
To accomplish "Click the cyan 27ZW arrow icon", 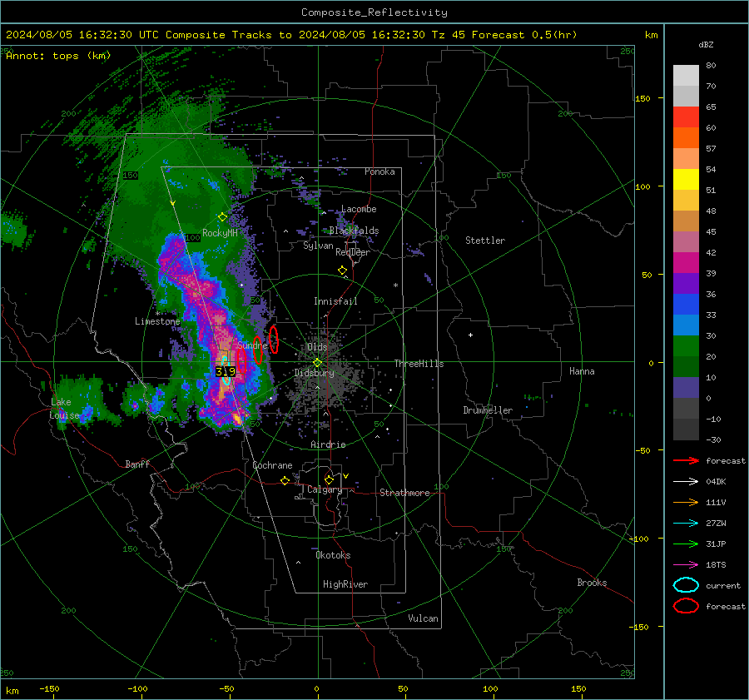I will [686, 524].
